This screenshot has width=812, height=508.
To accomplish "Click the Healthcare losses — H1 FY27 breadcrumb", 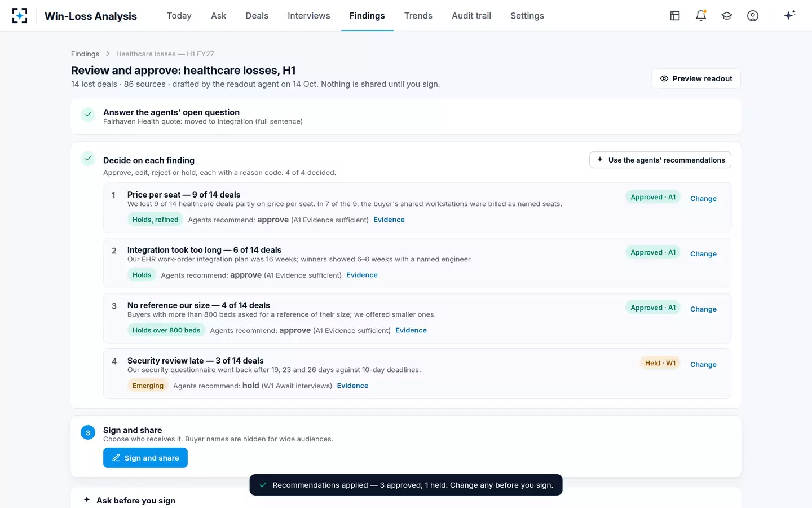I will tap(165, 54).
